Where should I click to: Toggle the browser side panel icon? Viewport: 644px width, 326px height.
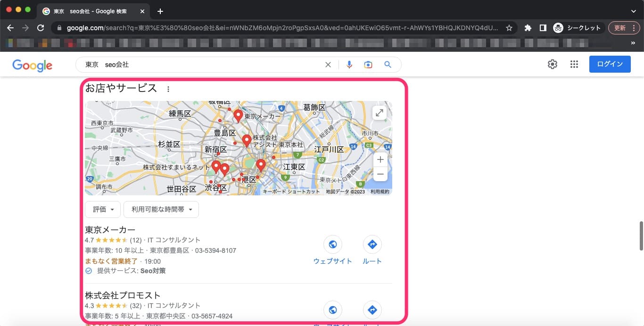(543, 28)
